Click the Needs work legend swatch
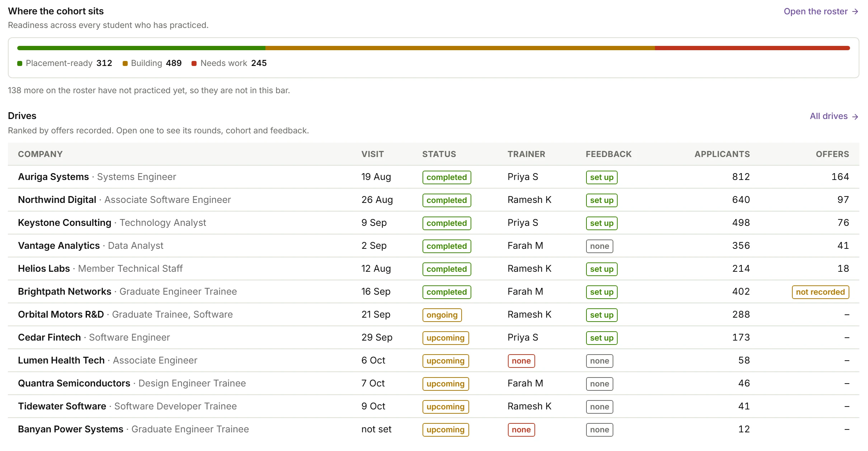 (194, 63)
